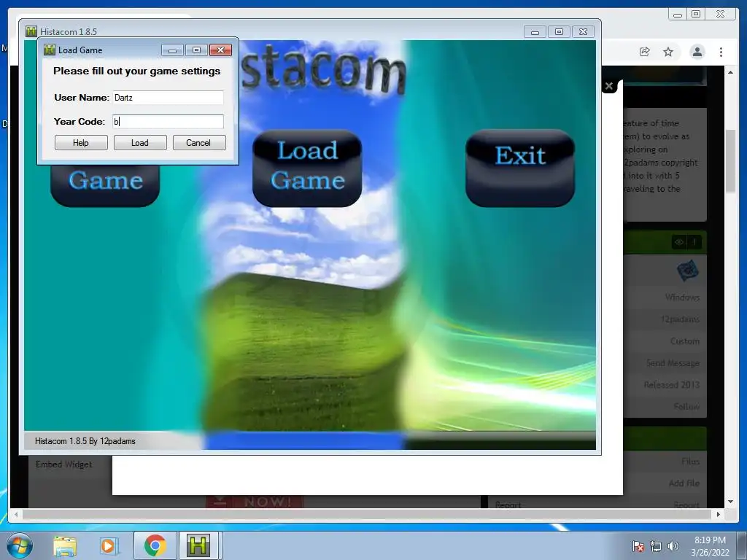This screenshot has height=560, width=747.
Task: Click the horizontal scrollbar right arrow
Action: 719,514
